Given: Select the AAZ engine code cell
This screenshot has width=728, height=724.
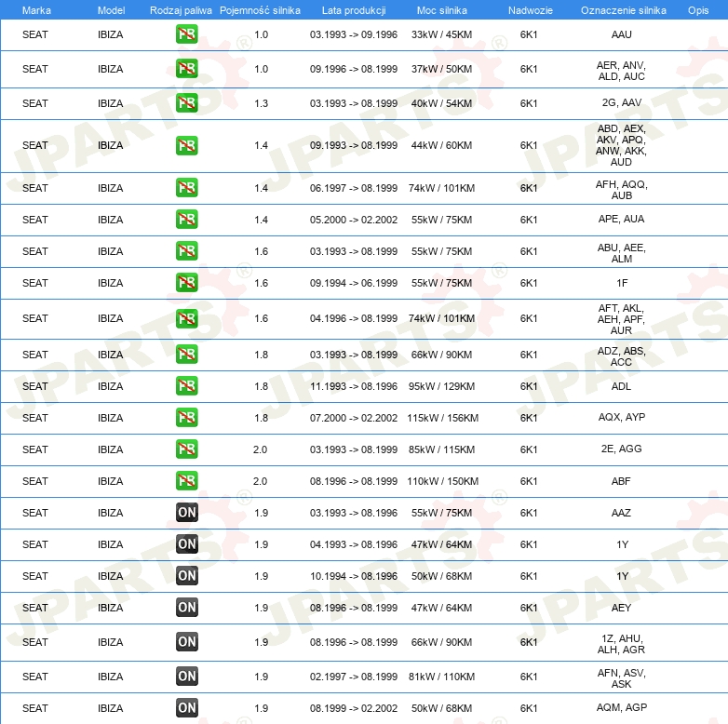Looking at the screenshot, I should [621, 513].
